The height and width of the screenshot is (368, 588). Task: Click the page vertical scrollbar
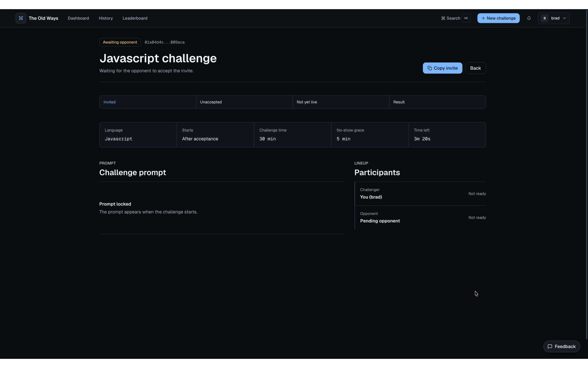click(x=586, y=174)
